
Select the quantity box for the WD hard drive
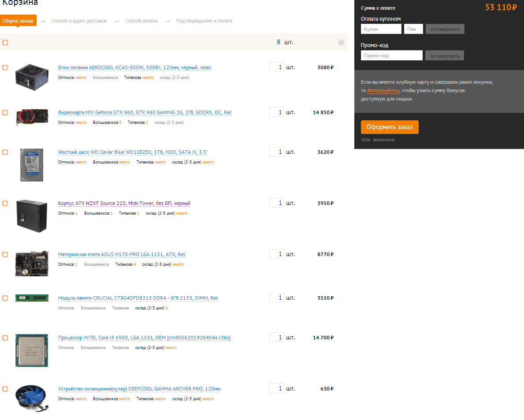click(277, 152)
